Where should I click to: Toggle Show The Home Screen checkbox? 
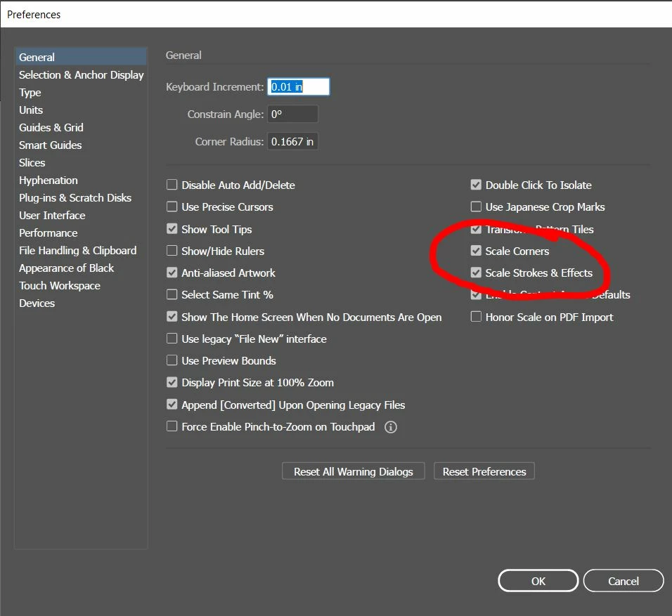172,317
